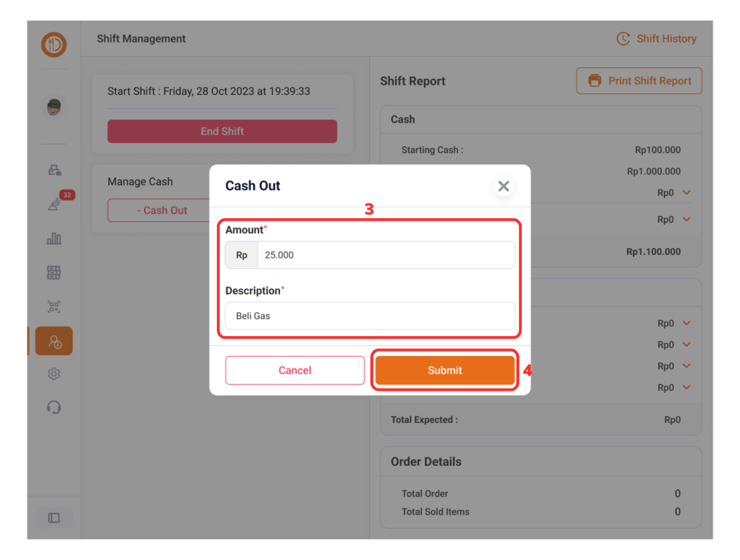Click the Amount input field
The height and width of the screenshot is (560, 740).
tap(386, 255)
